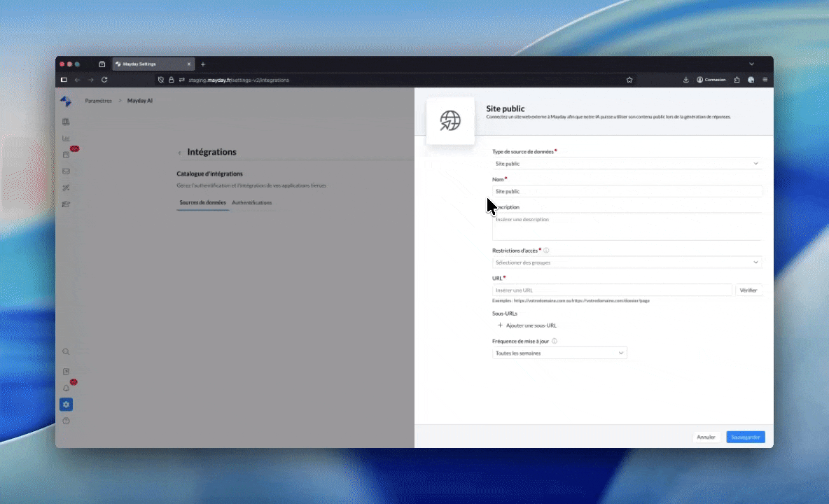The width and height of the screenshot is (829, 504).
Task: Click the Mayday logo in the sidebar
Action: [66, 101]
